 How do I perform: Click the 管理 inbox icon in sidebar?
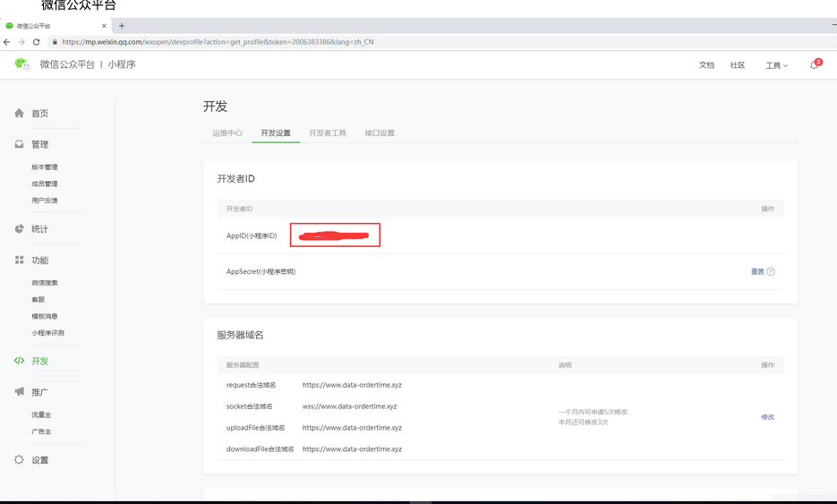coord(19,144)
